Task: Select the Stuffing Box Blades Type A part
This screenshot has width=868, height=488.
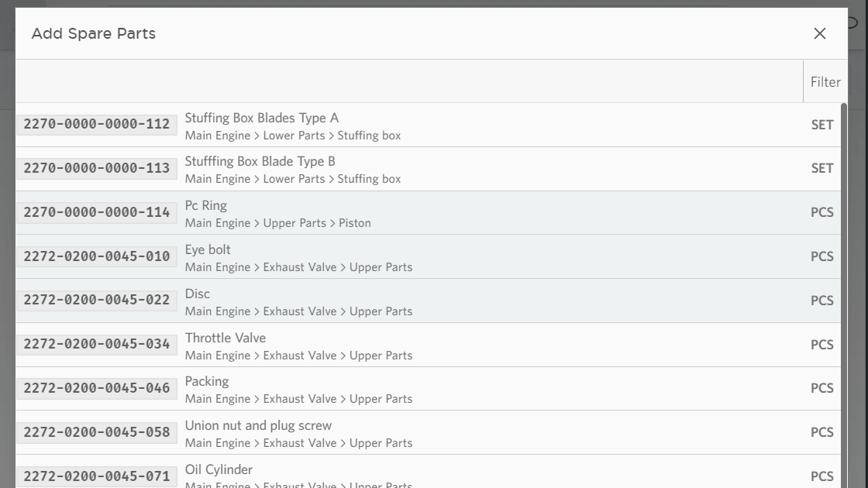Action: 261,117
